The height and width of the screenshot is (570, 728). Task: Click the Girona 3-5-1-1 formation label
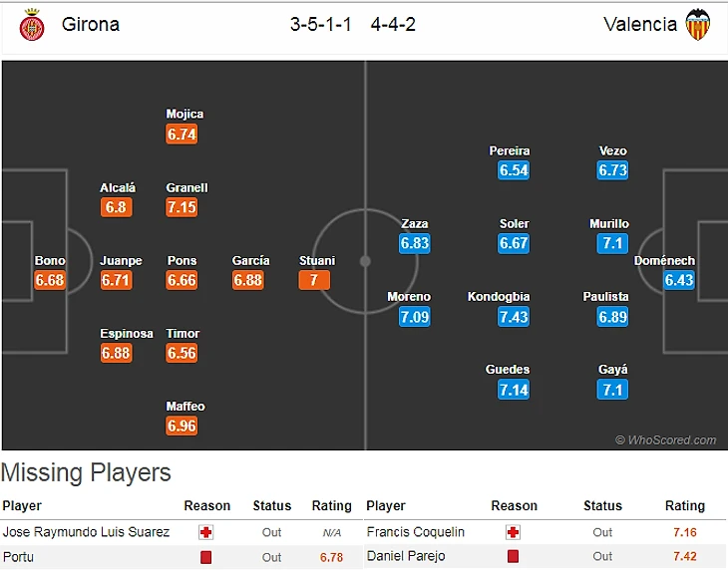[x=322, y=24]
